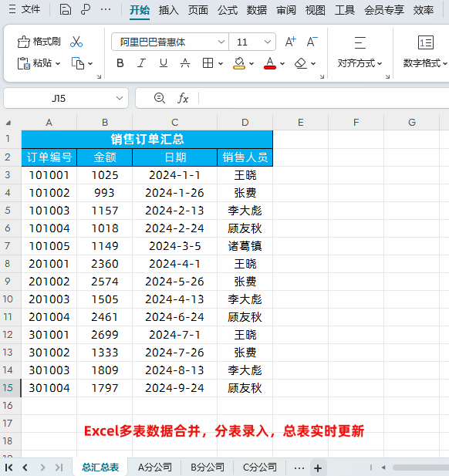
Task: Go to the first sheet arrow
Action: point(8,468)
